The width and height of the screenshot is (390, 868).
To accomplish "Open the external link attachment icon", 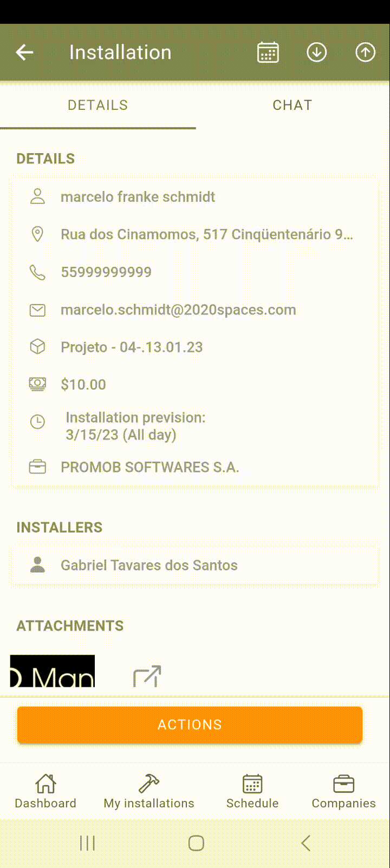I will [x=147, y=676].
